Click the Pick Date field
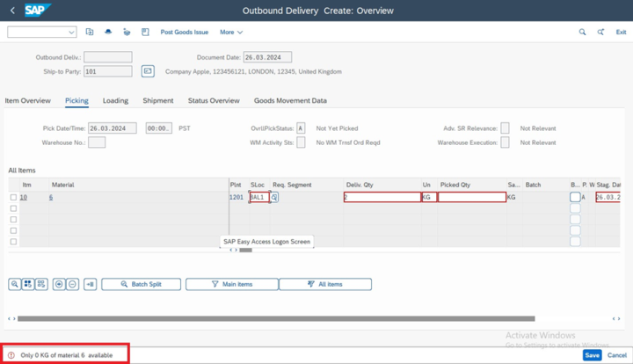The height and width of the screenshot is (364, 633). click(113, 128)
